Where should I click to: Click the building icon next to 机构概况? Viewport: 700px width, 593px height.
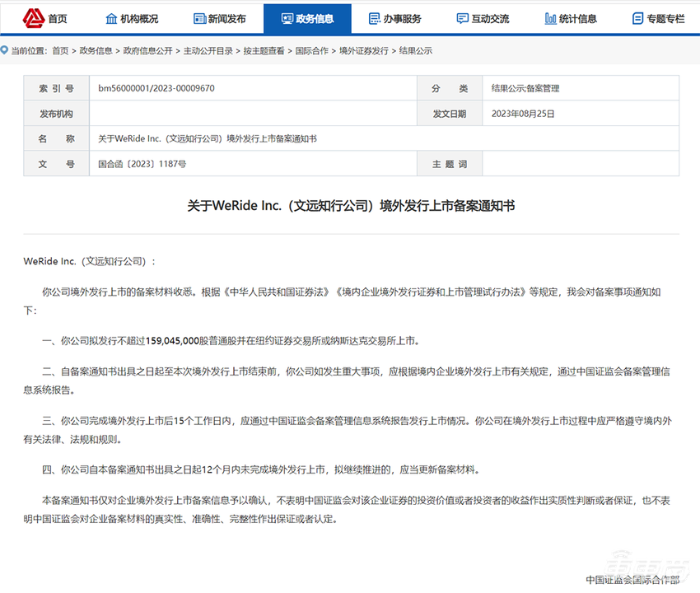[110, 17]
